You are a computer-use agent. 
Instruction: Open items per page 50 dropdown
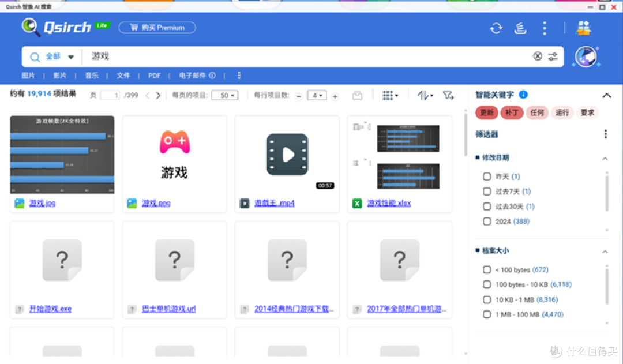(x=225, y=95)
